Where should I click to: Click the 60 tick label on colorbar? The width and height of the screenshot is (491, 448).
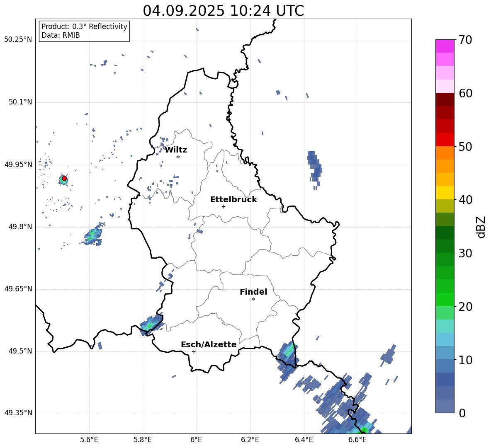coord(465,93)
